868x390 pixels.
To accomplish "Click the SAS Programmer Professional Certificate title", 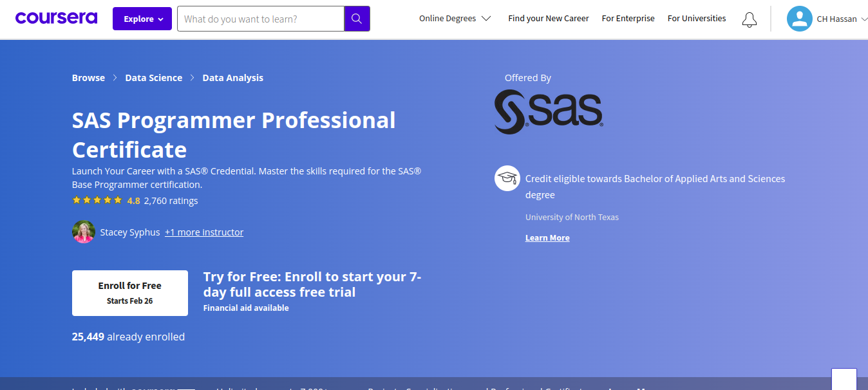I will pos(234,135).
